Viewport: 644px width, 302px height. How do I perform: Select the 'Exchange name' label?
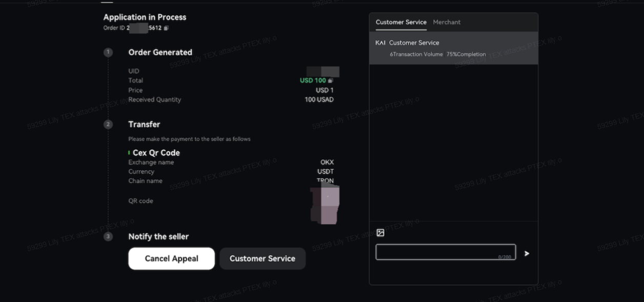151,162
